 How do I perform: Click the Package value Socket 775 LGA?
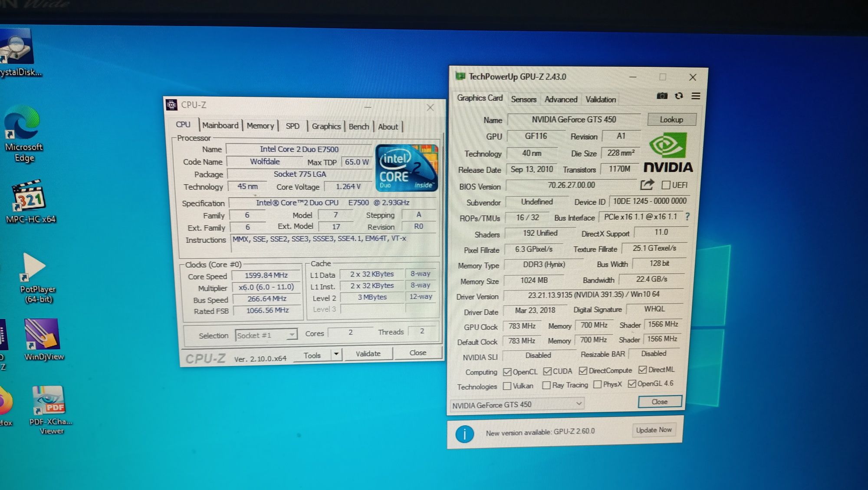(299, 174)
